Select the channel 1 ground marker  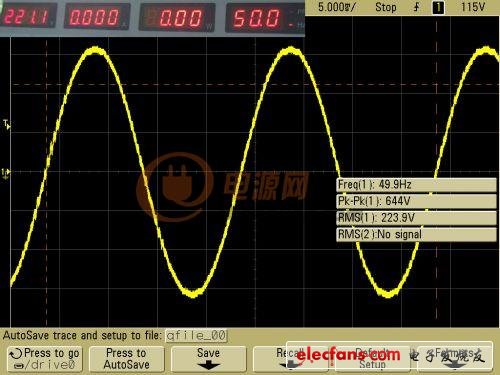tap(6, 173)
